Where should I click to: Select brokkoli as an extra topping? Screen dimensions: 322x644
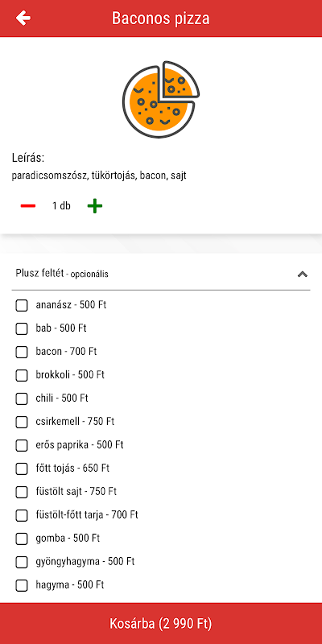[x=22, y=375]
